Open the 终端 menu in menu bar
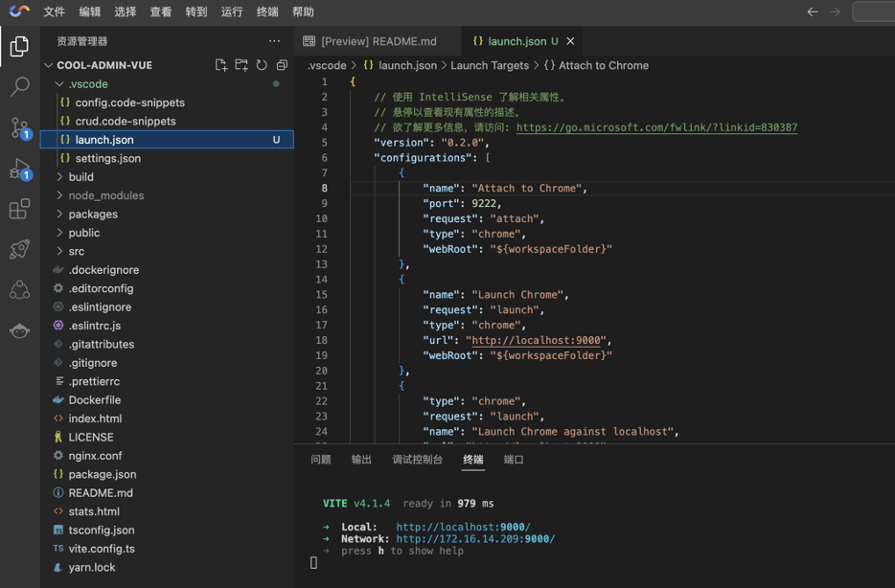The image size is (895, 588). pyautogui.click(x=267, y=12)
